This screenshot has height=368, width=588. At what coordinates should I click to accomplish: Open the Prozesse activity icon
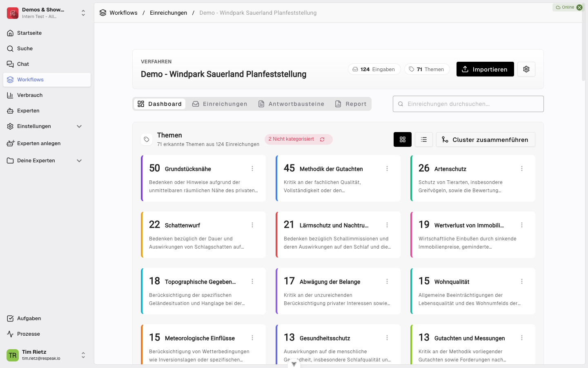[10, 334]
